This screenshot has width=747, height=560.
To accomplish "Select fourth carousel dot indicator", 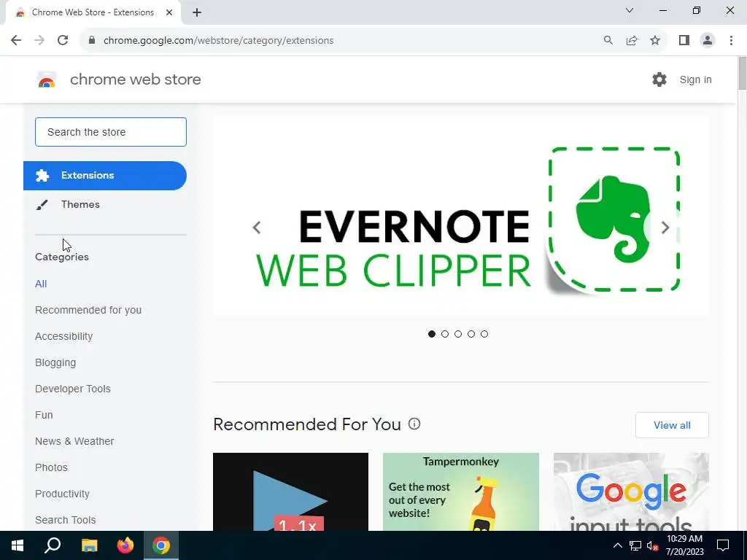I will [471, 334].
